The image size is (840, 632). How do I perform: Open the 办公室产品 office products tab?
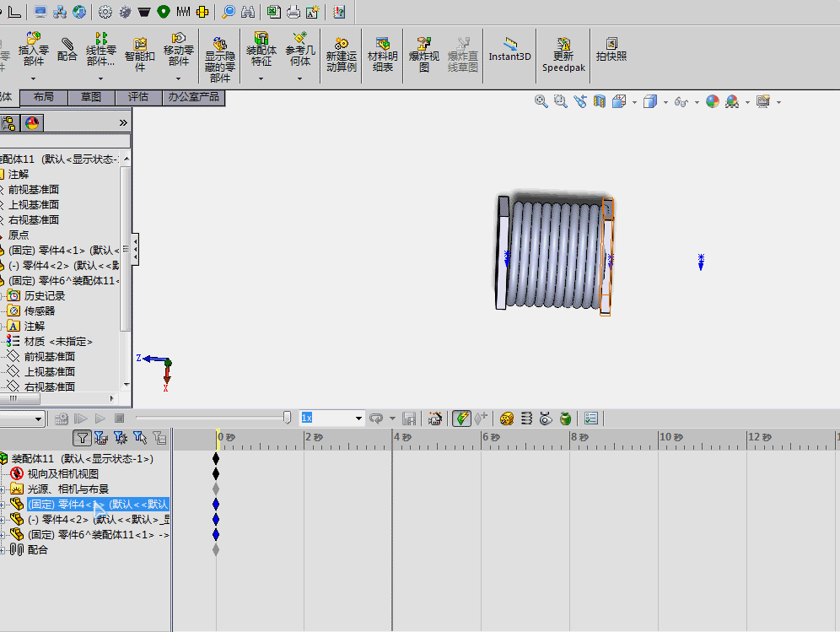(x=193, y=97)
